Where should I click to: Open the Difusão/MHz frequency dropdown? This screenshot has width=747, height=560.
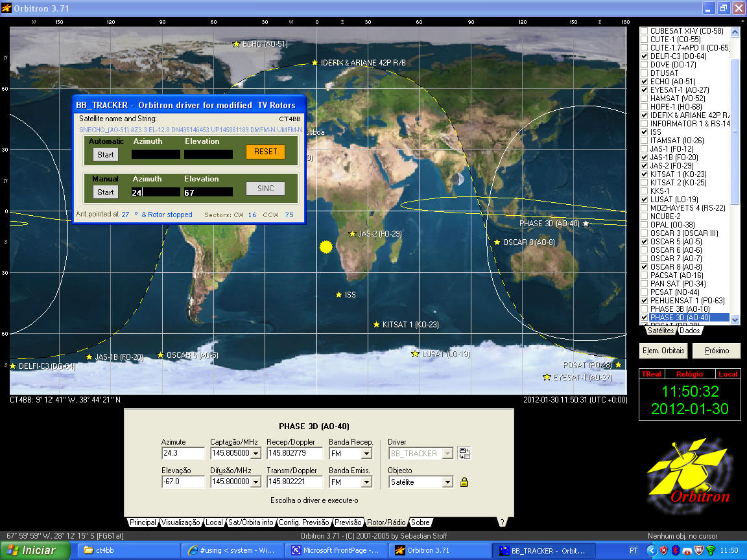256,482
